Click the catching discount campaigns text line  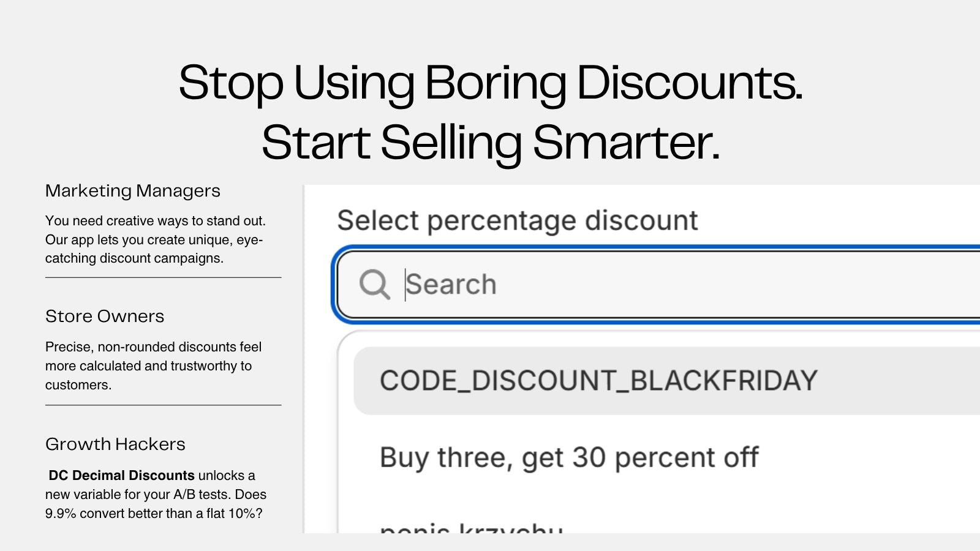134,258
